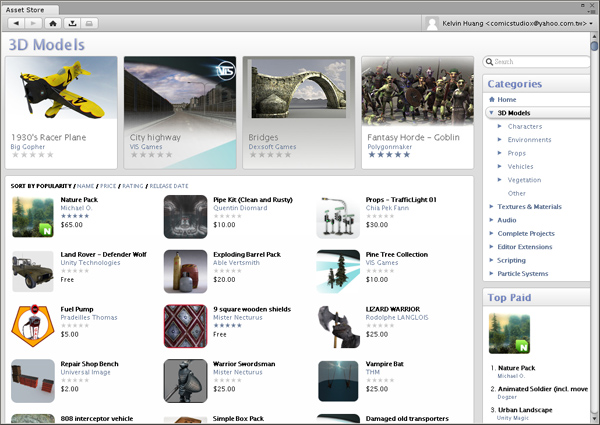Image resolution: width=600 pixels, height=425 pixels.
Task: Open the Bridges featured card
Action: pyautogui.click(x=299, y=112)
